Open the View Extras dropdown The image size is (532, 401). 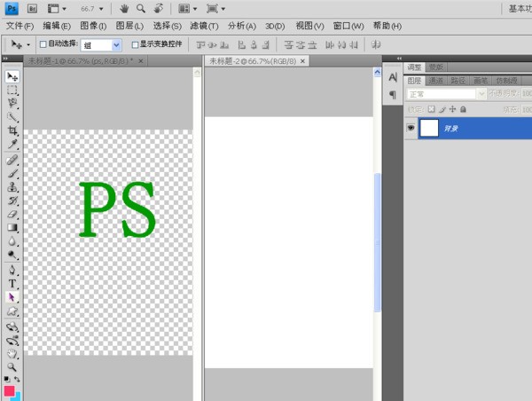tap(57, 9)
